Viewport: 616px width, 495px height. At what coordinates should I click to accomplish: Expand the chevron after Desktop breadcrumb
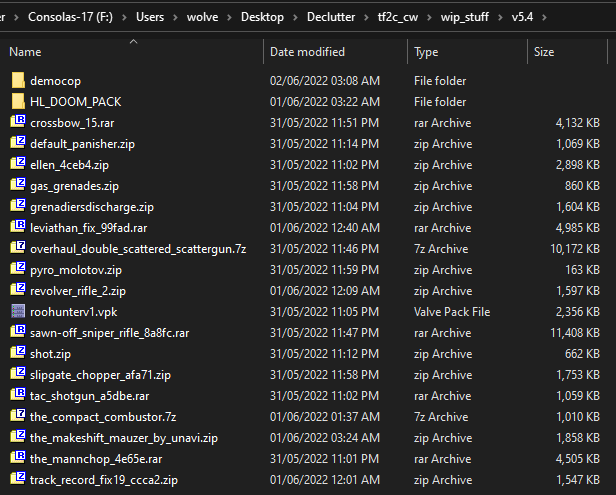[x=295, y=17]
